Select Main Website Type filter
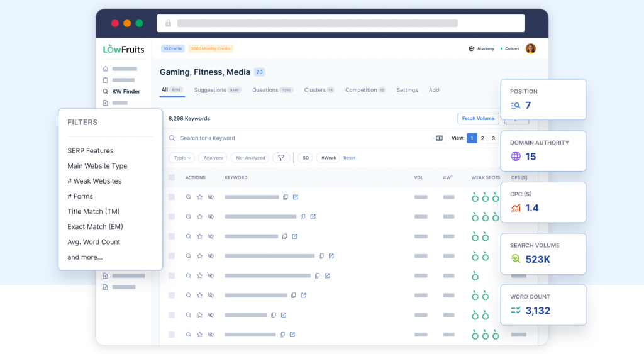 pos(97,166)
